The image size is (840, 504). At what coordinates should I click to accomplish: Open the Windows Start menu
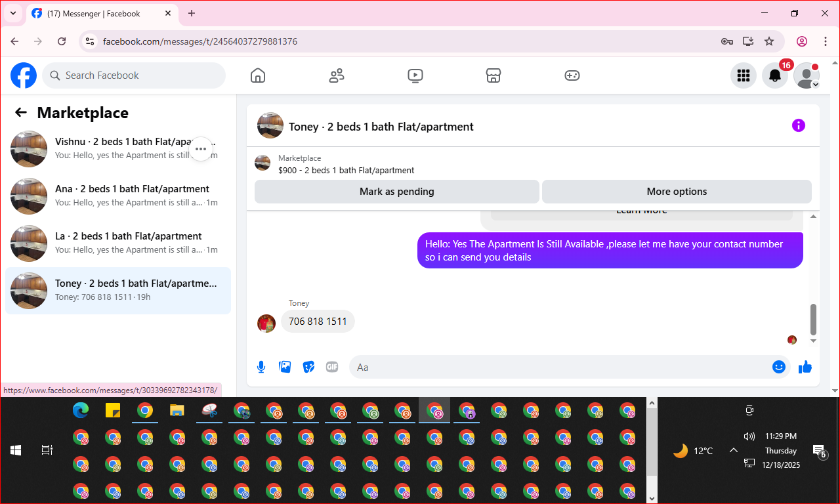click(16, 450)
